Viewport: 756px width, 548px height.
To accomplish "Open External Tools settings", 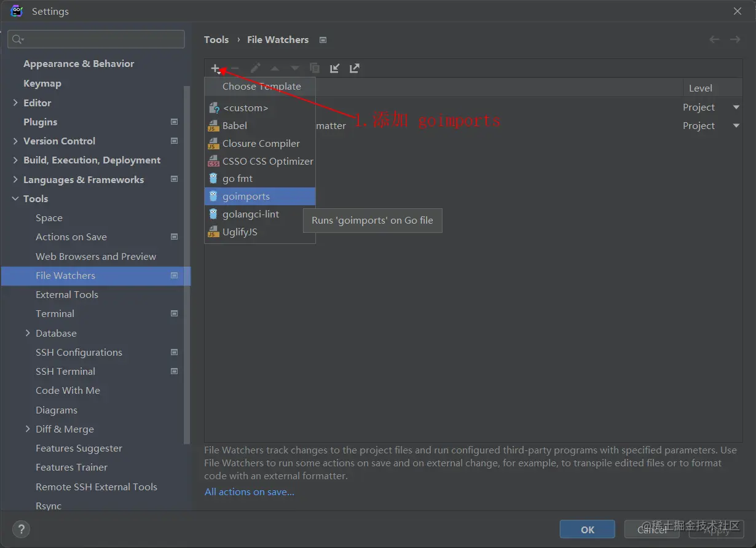I will click(x=67, y=295).
